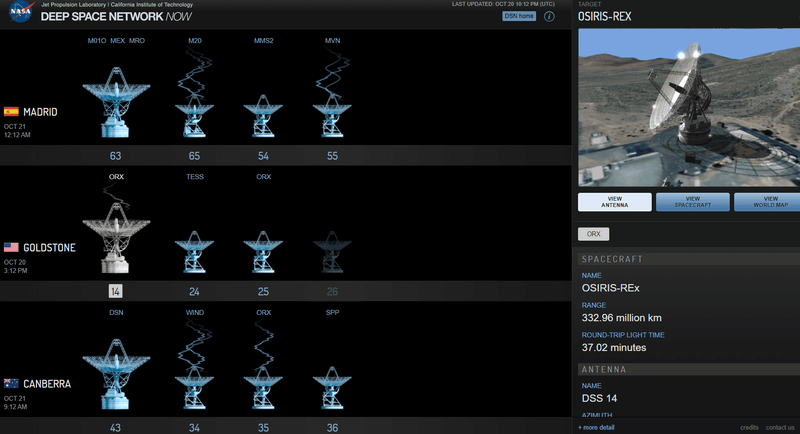Image resolution: width=800 pixels, height=434 pixels.
Task: Click antenna number 25 label
Action: 263,291
